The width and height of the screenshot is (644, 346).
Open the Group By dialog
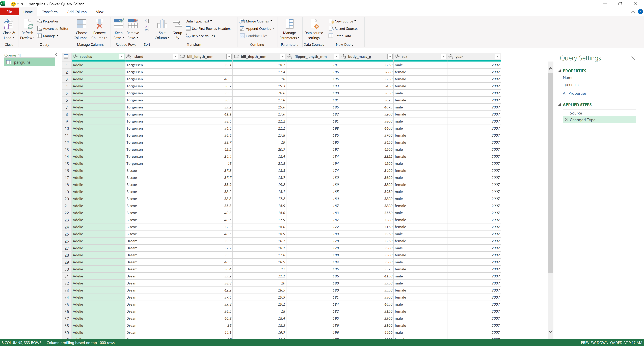click(x=177, y=29)
